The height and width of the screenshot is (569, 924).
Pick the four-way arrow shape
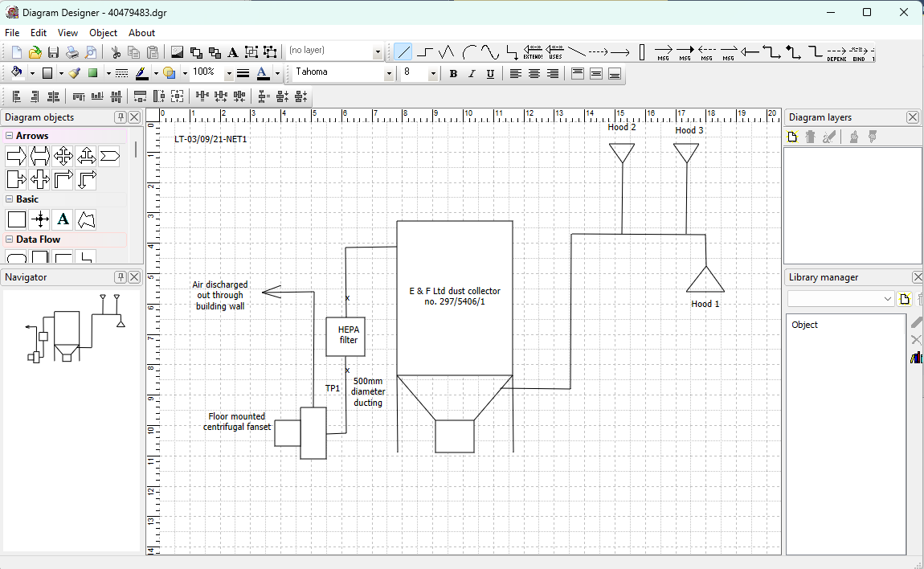63,157
